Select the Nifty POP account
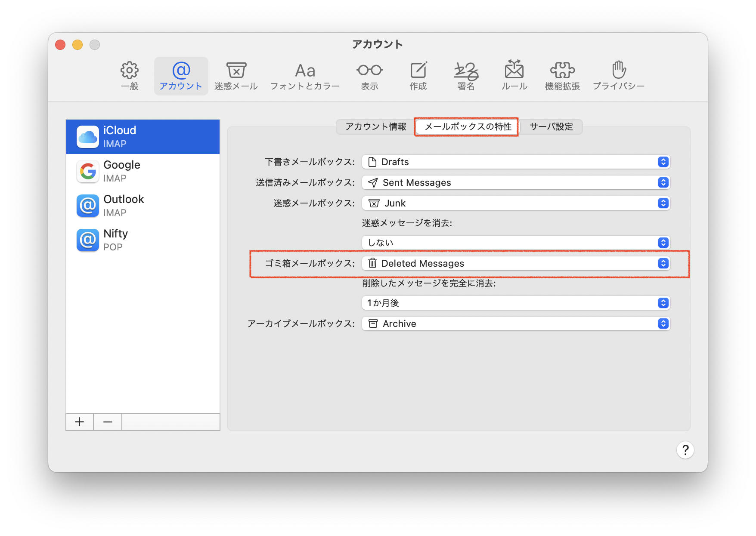 pos(143,240)
